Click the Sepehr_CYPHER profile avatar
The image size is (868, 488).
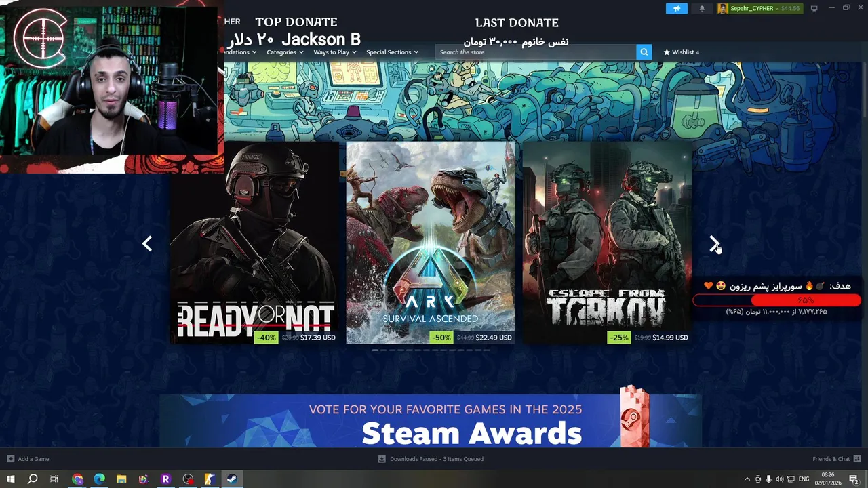[x=723, y=8]
